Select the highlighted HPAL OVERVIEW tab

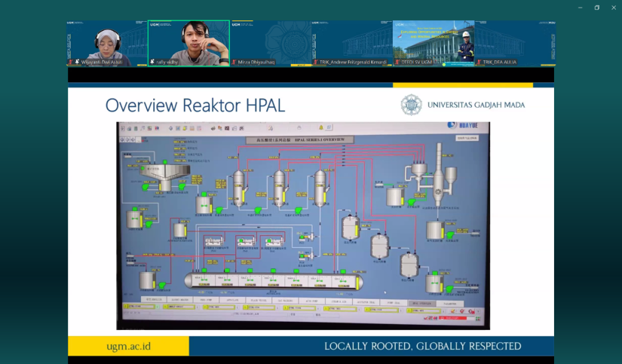tap(421, 303)
